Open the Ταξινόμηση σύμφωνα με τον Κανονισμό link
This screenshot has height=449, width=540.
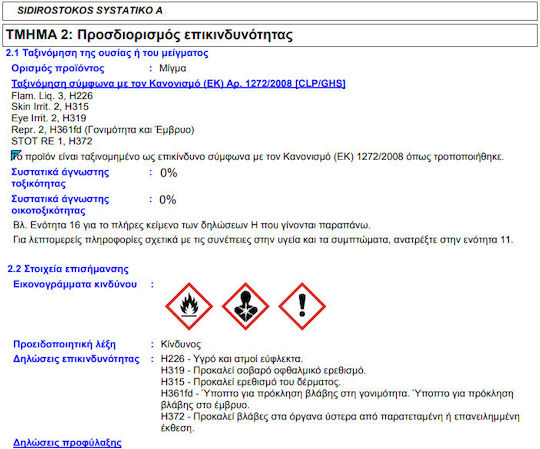(178, 83)
